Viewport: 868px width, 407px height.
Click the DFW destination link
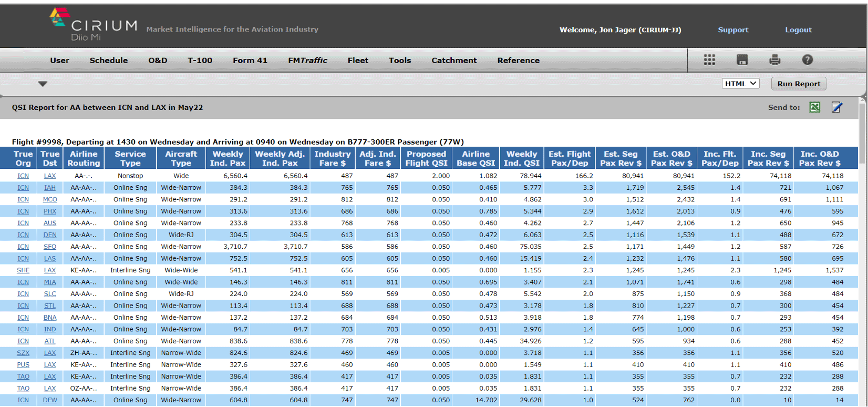coord(50,400)
